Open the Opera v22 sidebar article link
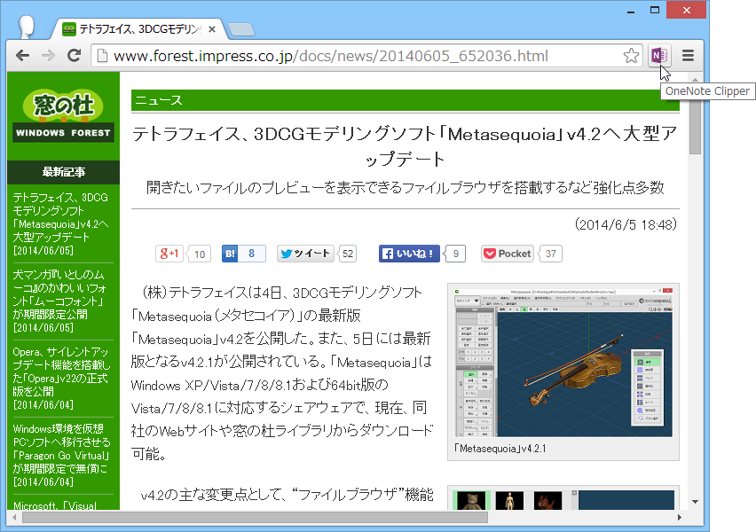Image resolution: width=756 pixels, height=532 pixels. click(59, 372)
